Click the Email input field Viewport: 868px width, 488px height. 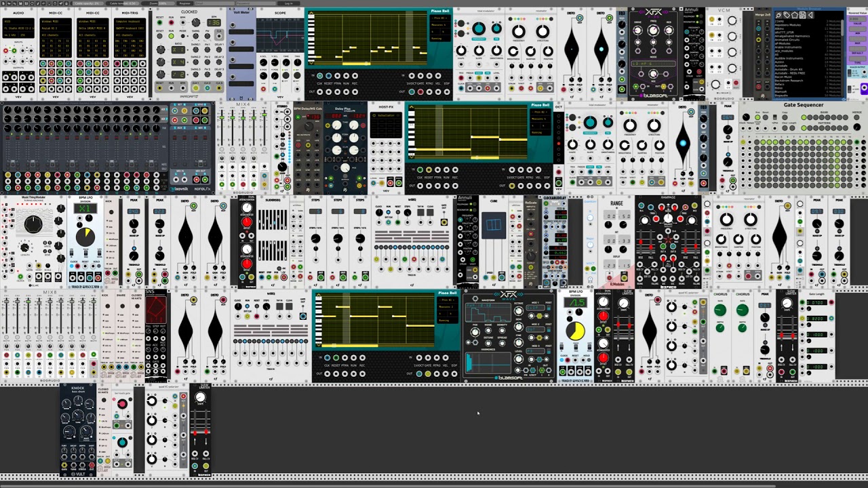214,3
